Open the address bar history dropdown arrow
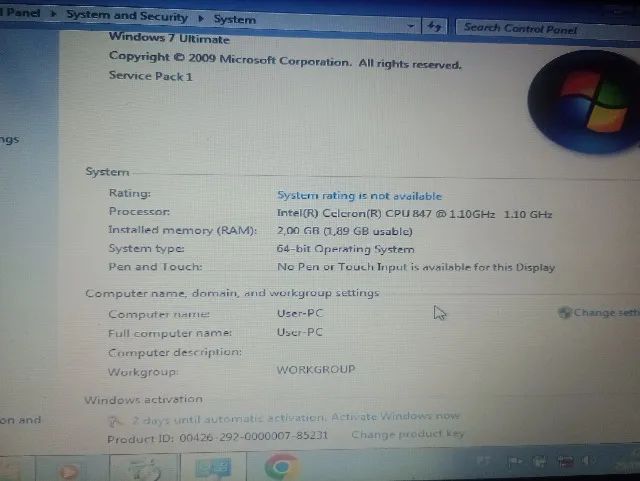The height and width of the screenshot is (481, 640). tap(411, 26)
